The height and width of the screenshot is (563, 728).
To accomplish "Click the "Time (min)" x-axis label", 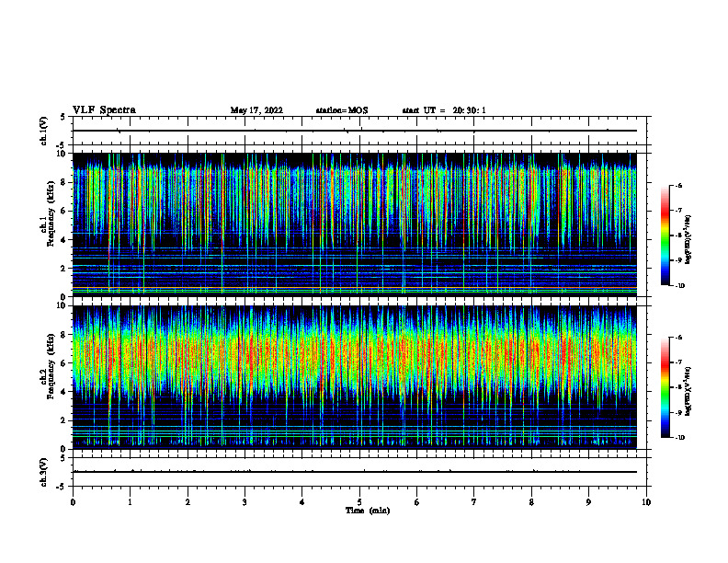I will click(x=368, y=511).
